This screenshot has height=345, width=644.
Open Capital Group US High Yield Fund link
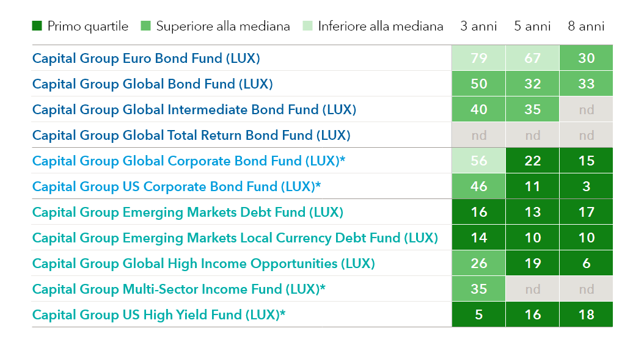158,314
